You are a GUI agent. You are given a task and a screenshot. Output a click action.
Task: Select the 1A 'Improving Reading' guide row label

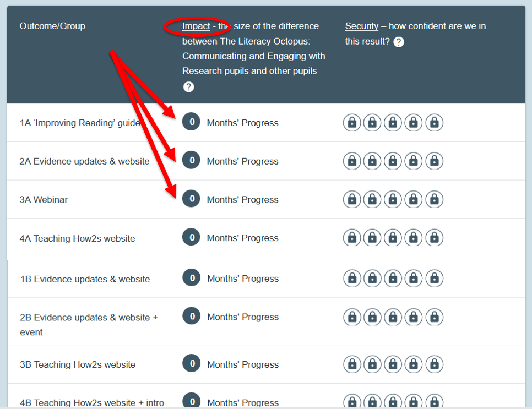tap(80, 123)
